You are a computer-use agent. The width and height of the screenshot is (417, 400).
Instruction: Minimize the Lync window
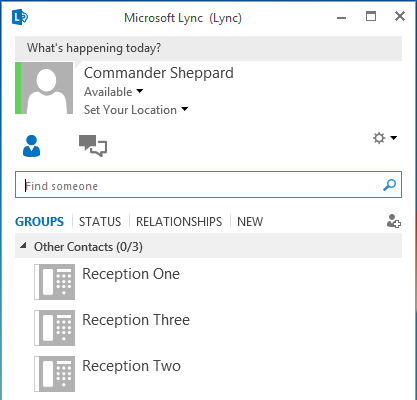(341, 17)
